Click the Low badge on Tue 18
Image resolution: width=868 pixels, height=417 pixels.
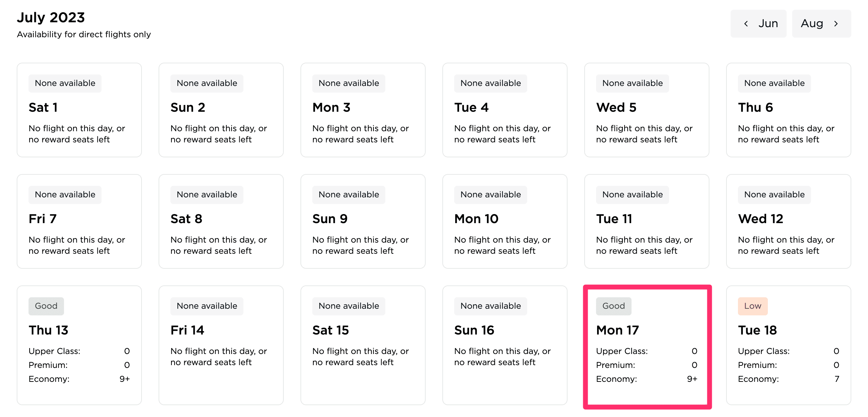[753, 306]
